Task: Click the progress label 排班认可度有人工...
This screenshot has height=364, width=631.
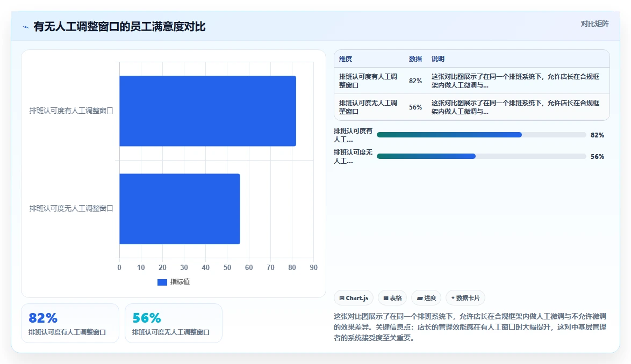Action: (x=353, y=135)
